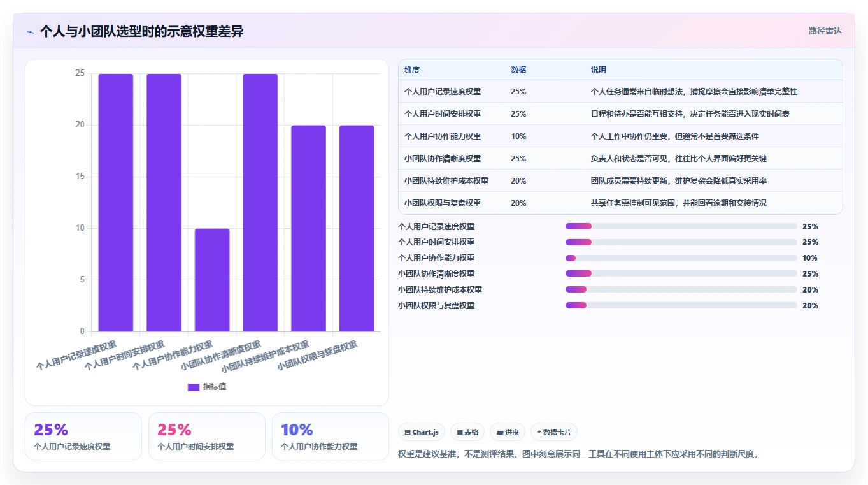Click the 维度 table column header
Screen dimensions: 868x485
click(x=412, y=70)
